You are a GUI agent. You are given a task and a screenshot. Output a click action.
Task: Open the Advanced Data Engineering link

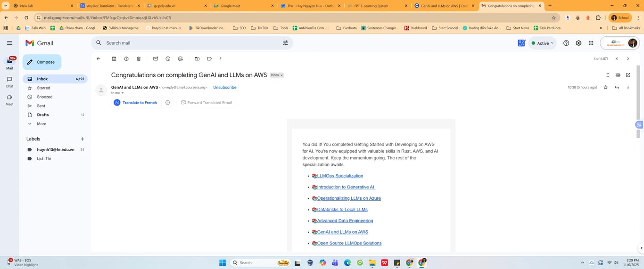point(345,220)
